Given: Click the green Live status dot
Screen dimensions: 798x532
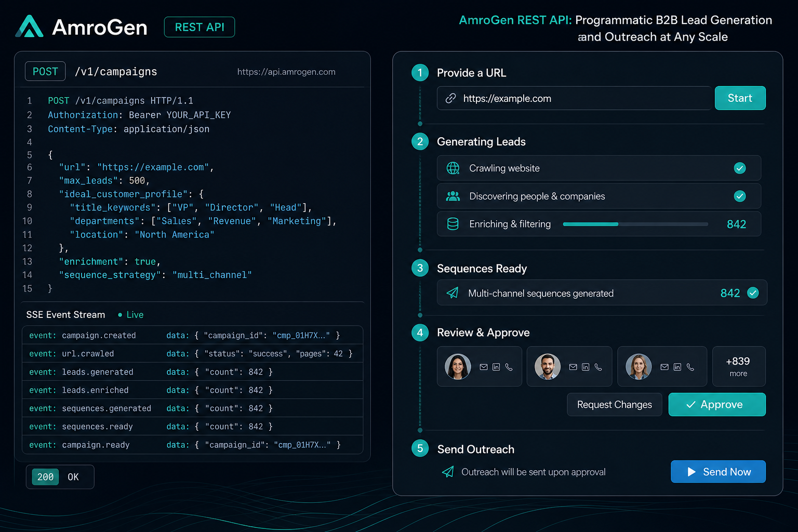Looking at the screenshot, I should [120, 315].
